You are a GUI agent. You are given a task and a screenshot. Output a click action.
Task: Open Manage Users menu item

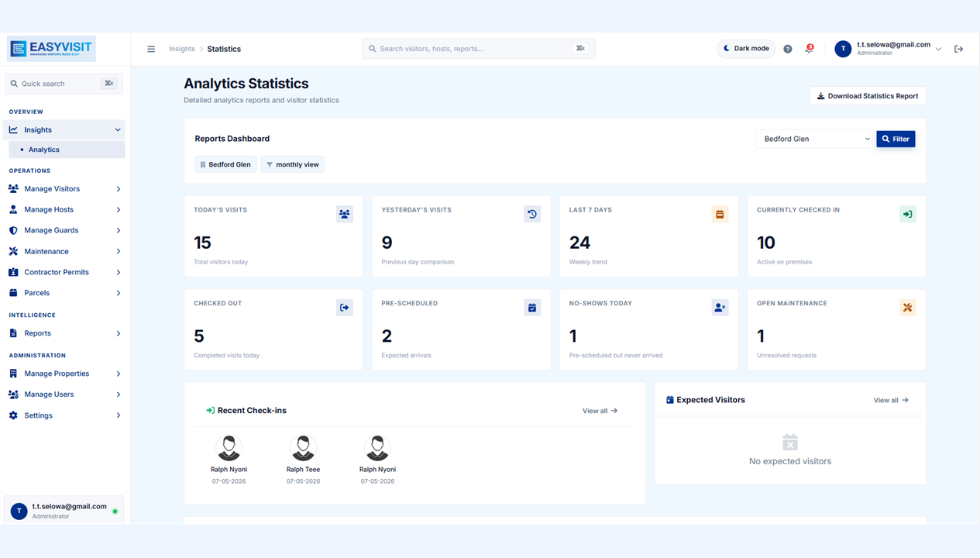(x=65, y=394)
